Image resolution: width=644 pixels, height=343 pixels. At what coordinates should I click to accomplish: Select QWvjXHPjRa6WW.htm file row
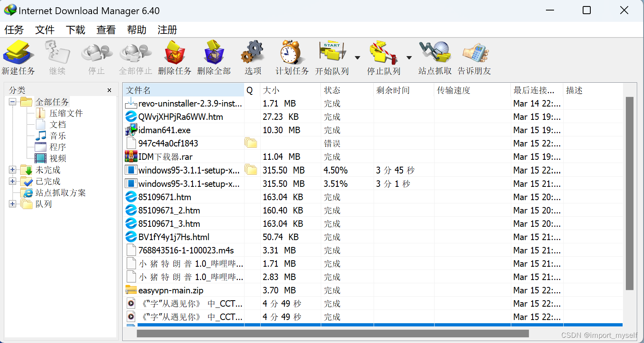tap(373, 117)
